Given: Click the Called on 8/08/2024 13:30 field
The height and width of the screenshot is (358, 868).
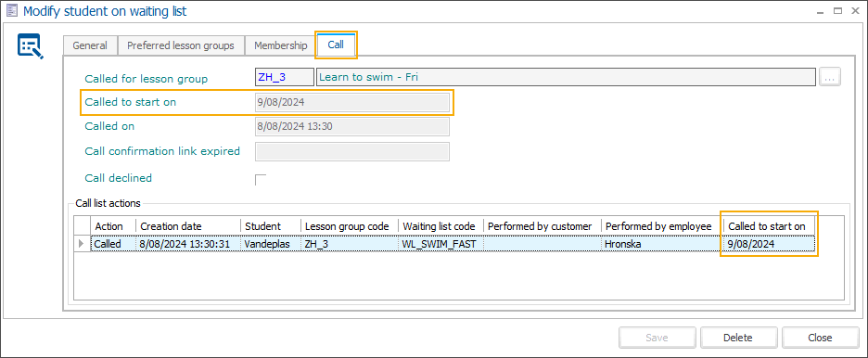Looking at the screenshot, I should tap(352, 127).
